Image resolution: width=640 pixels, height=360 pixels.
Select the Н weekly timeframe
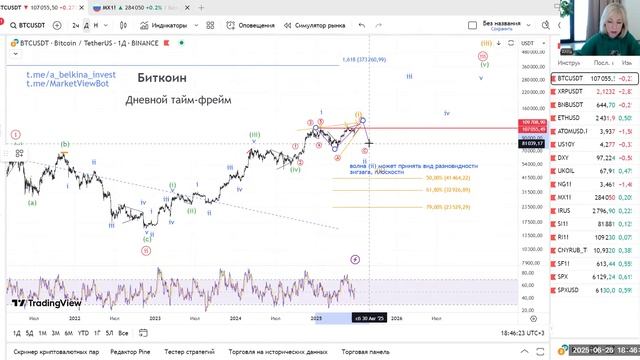coord(96,25)
